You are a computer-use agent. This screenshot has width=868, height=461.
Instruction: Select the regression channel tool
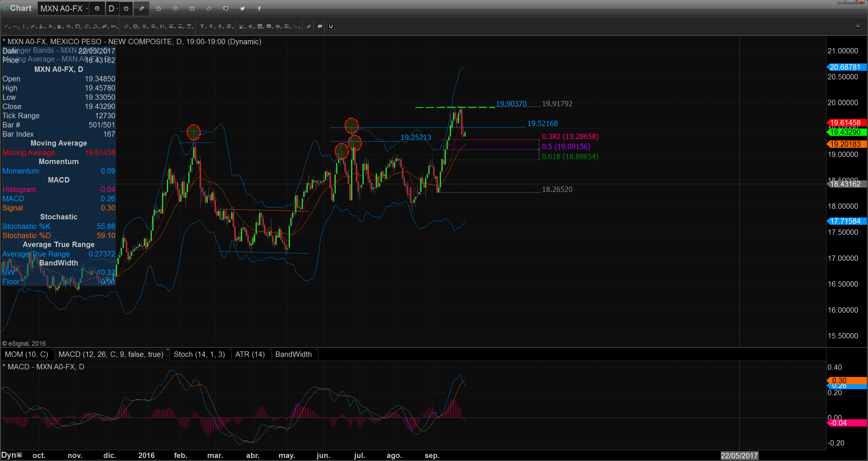pyautogui.click(x=104, y=26)
